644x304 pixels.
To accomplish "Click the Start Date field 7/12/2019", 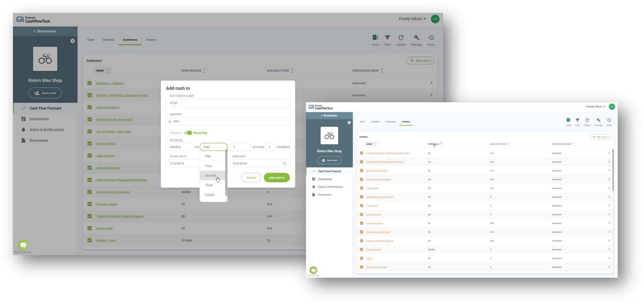I will [183, 164].
